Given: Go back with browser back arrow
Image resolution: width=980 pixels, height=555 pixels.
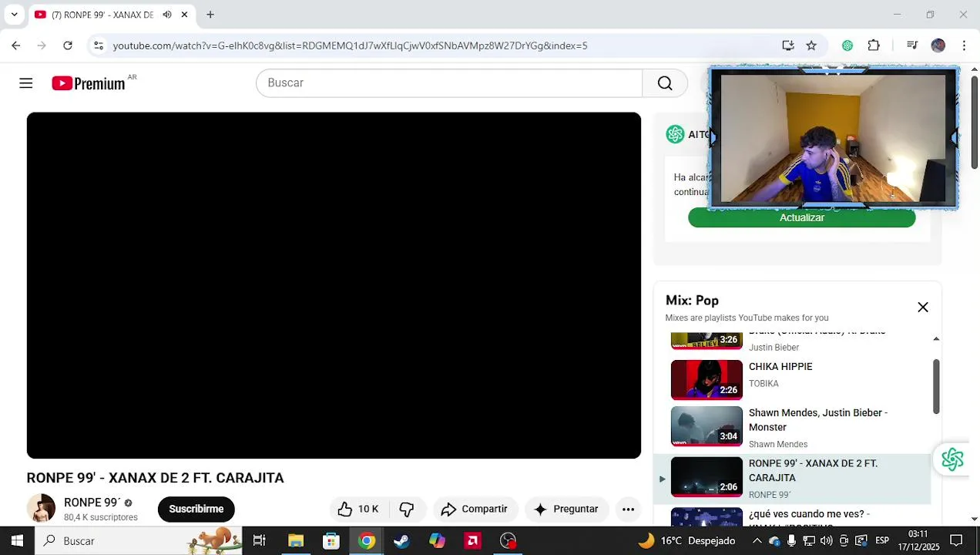Looking at the screenshot, I should tap(16, 45).
